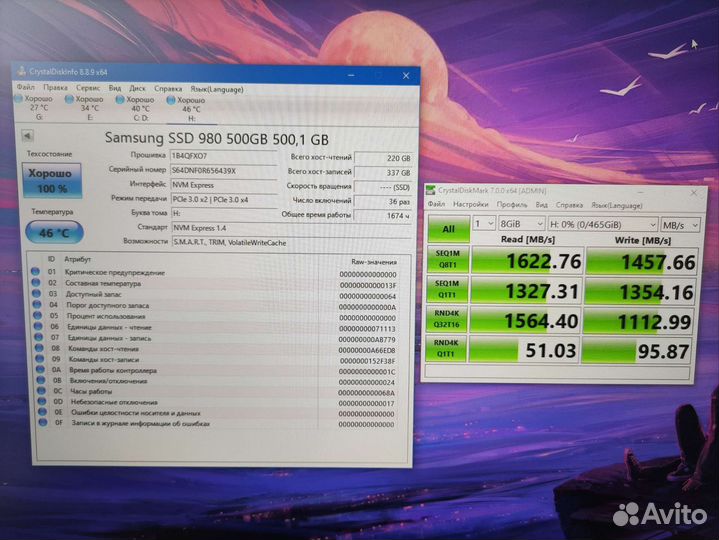Click status dot for attribute 03 Доступный запас
Image resolution: width=719 pixels, height=540 pixels.
(x=36, y=294)
